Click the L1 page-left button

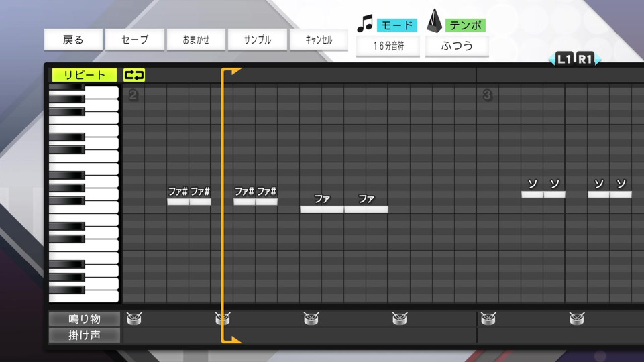click(x=563, y=59)
